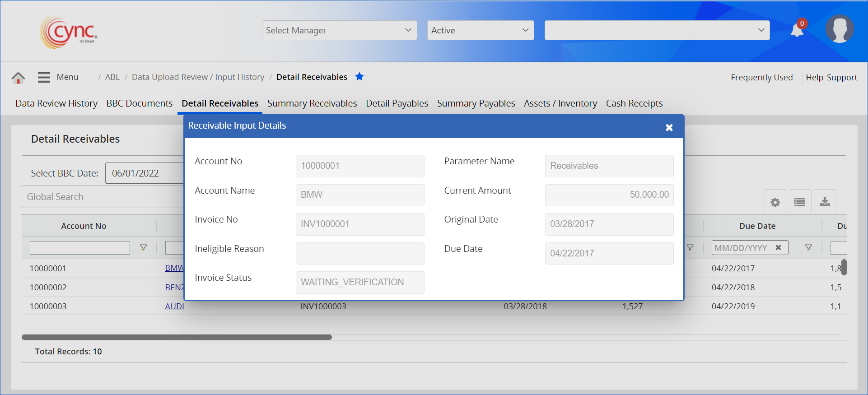Click the blue favorite star icon
This screenshot has height=395, width=868.
[x=359, y=77]
